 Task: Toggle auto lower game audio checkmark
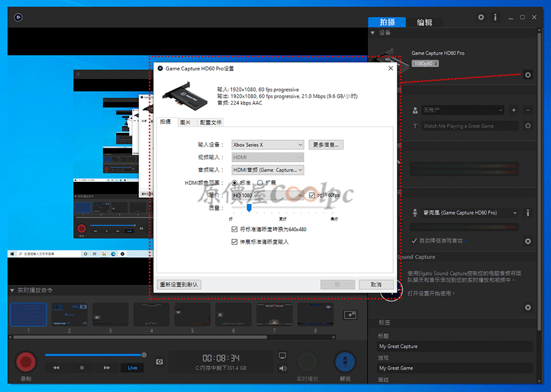(x=414, y=241)
